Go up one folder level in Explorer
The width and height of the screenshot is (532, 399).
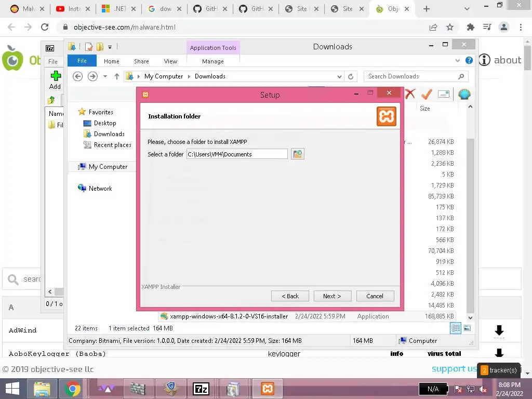coord(117,76)
